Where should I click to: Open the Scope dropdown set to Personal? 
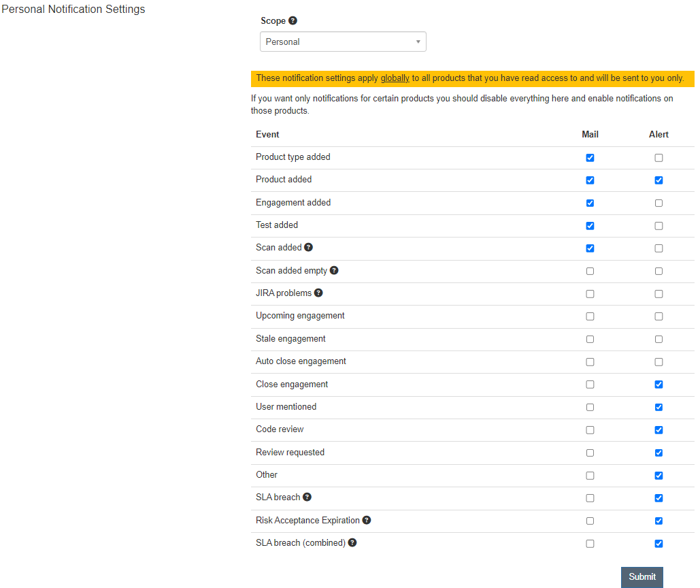click(x=342, y=42)
